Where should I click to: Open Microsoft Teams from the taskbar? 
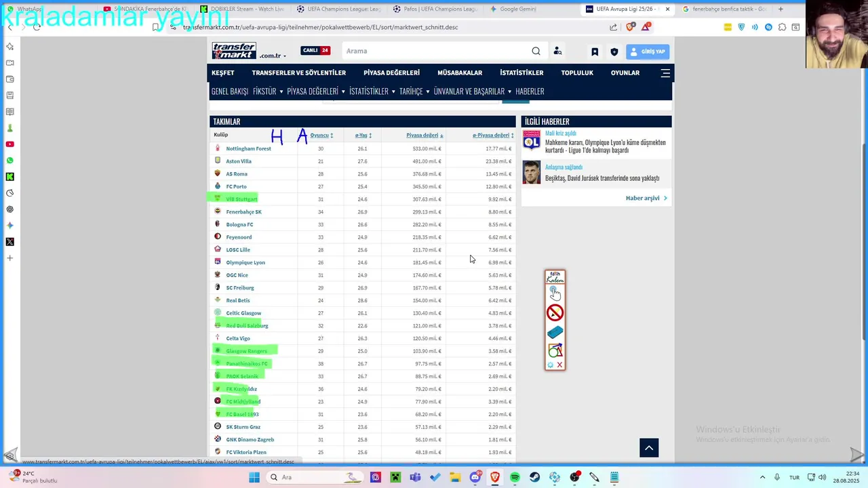(x=415, y=477)
